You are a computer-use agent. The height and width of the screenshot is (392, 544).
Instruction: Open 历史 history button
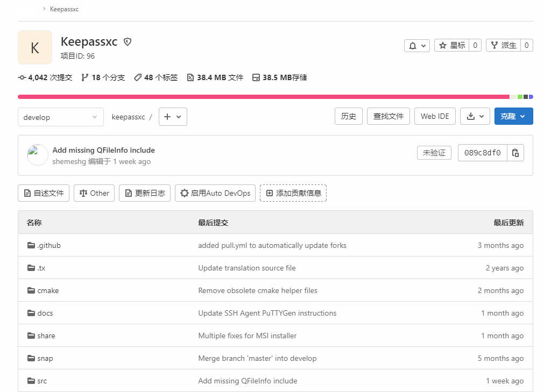click(349, 116)
